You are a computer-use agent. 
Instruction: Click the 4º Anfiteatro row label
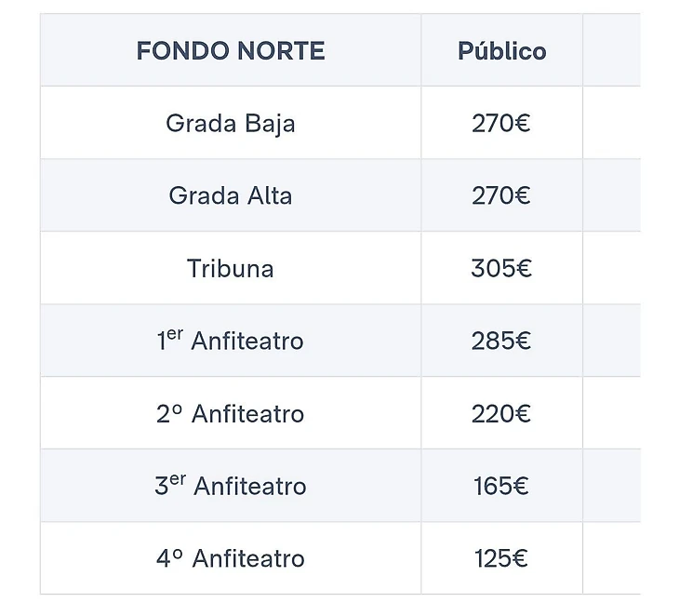[x=231, y=558]
